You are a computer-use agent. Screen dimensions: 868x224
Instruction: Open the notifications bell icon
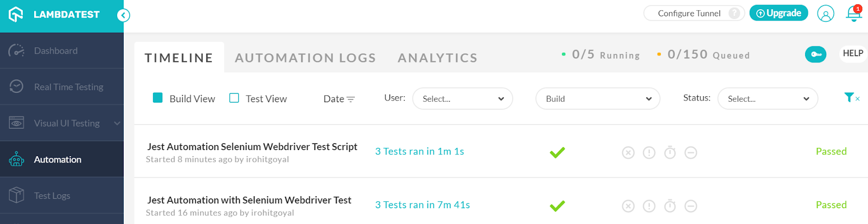pyautogui.click(x=853, y=14)
